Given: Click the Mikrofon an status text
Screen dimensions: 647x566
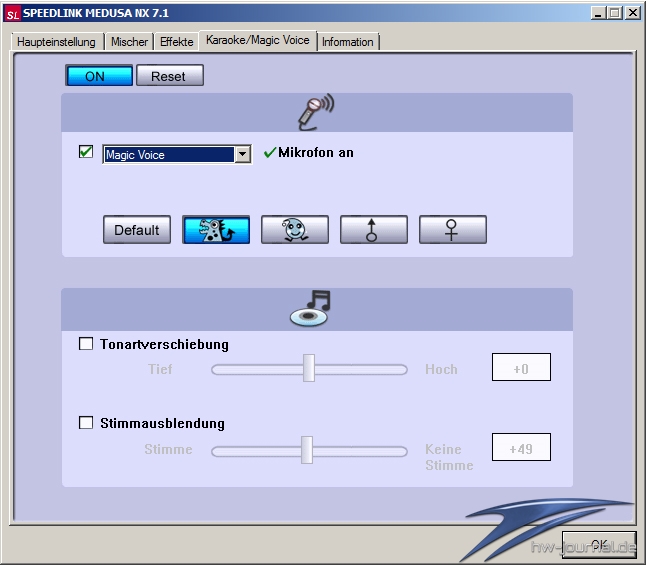Looking at the screenshot, I should [x=316, y=153].
